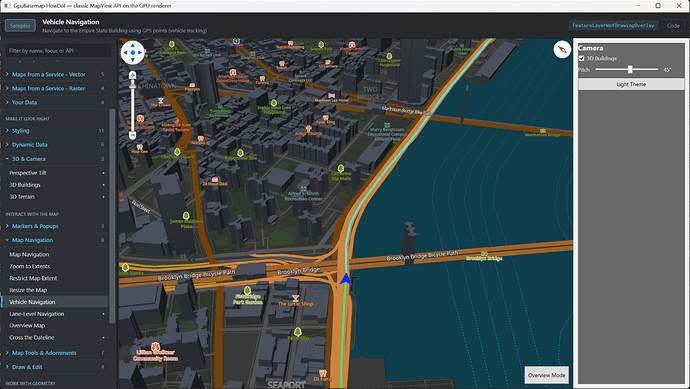690x389 pixels.
Task: Expand Maps from a Service - Raster
Action: pos(55,88)
